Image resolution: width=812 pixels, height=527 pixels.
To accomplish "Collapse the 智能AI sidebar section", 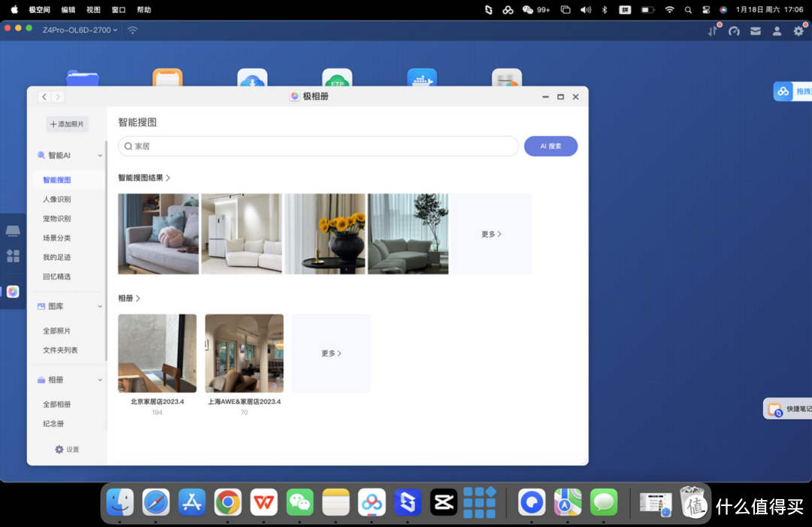I will (100, 156).
